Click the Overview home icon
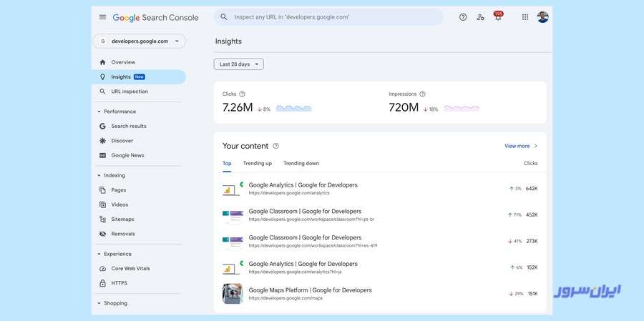 tap(102, 62)
